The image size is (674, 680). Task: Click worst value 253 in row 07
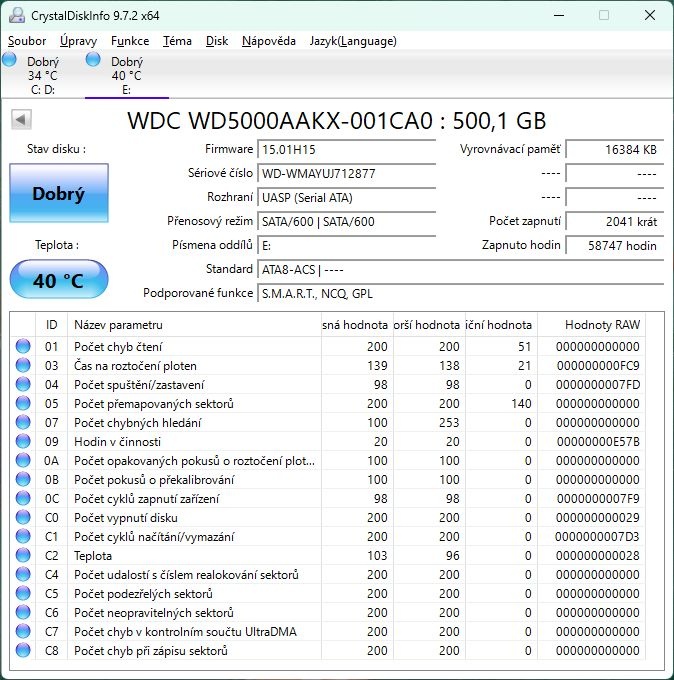pyautogui.click(x=449, y=423)
